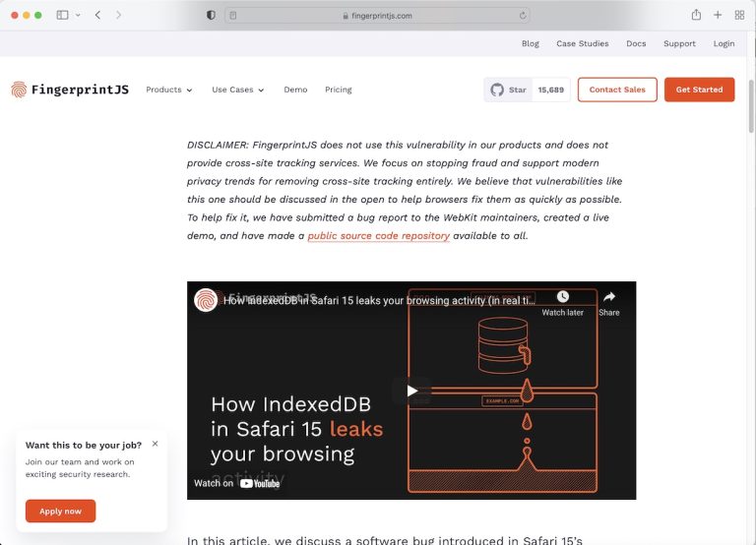The height and width of the screenshot is (545, 756).
Task: Click the fingerprintjs.com address bar
Action: (x=378, y=16)
